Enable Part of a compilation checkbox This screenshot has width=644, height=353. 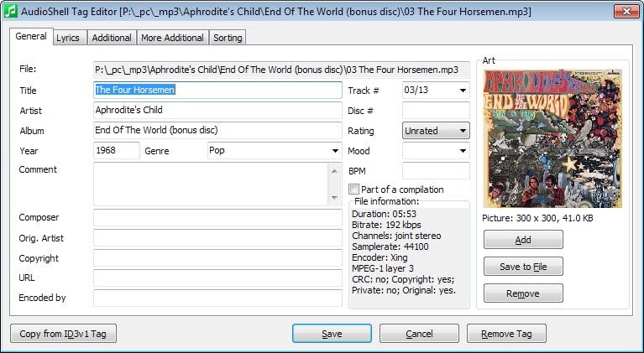pos(353,189)
